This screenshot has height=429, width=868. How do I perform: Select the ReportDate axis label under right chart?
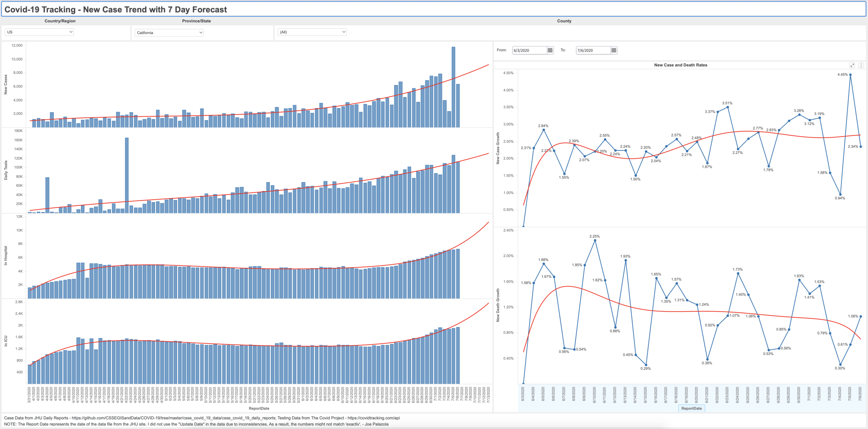point(691,408)
